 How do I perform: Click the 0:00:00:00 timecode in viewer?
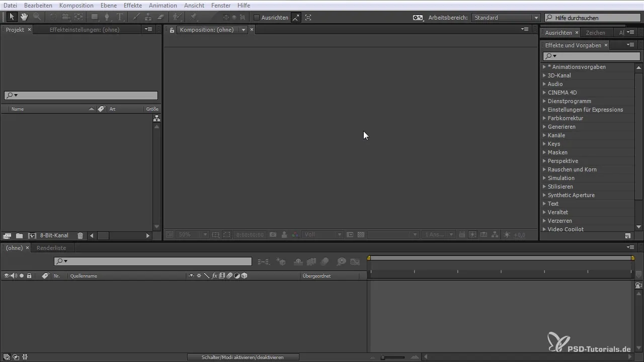pos(250,235)
